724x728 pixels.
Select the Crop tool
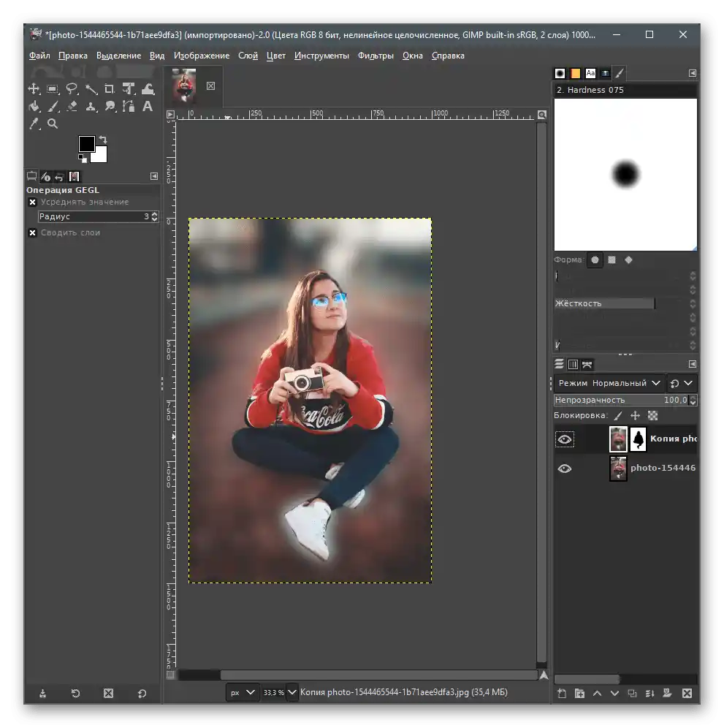(x=110, y=88)
